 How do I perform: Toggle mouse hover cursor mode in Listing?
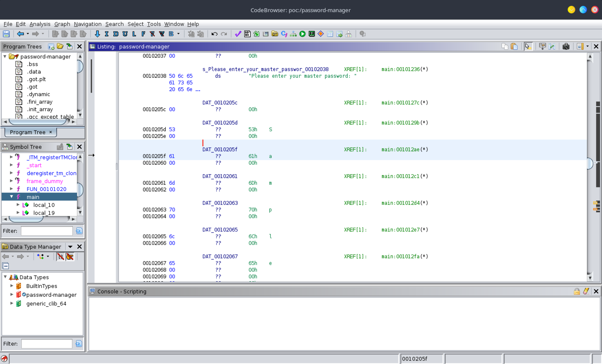(x=528, y=46)
